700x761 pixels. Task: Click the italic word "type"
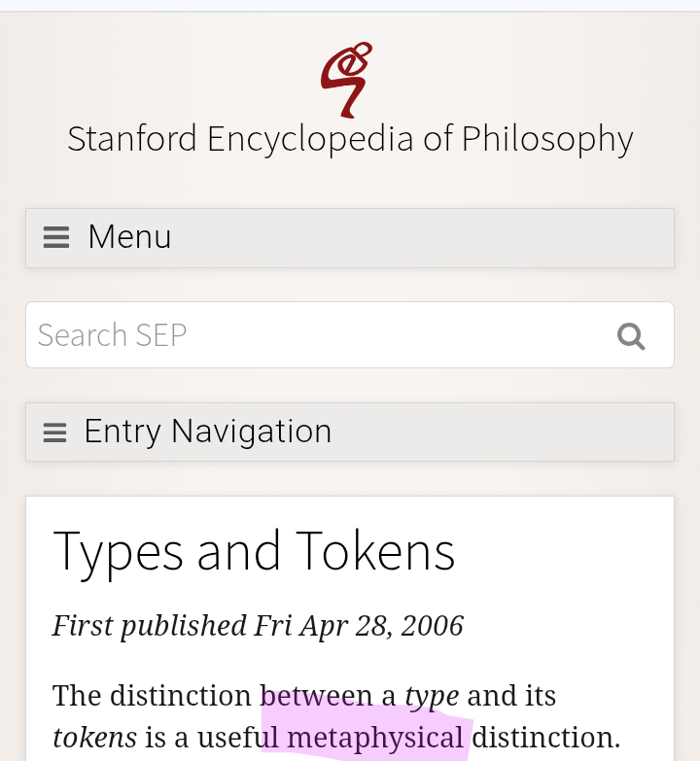[x=432, y=697]
